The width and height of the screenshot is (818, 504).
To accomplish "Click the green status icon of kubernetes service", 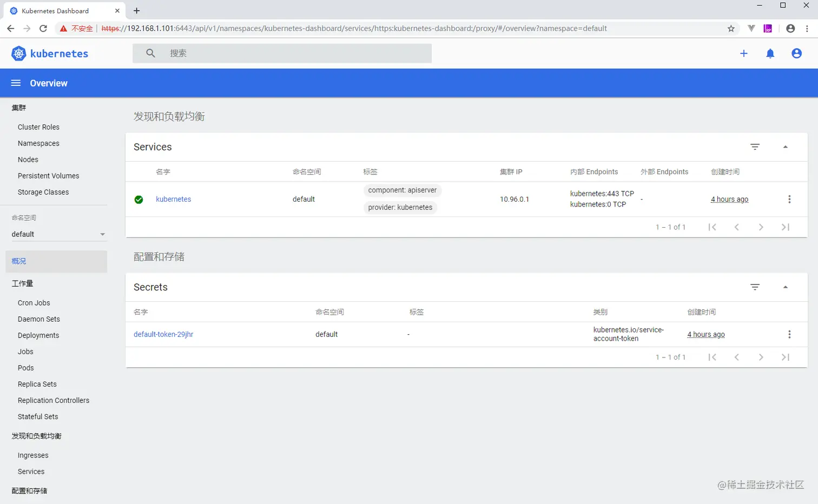I will (139, 200).
